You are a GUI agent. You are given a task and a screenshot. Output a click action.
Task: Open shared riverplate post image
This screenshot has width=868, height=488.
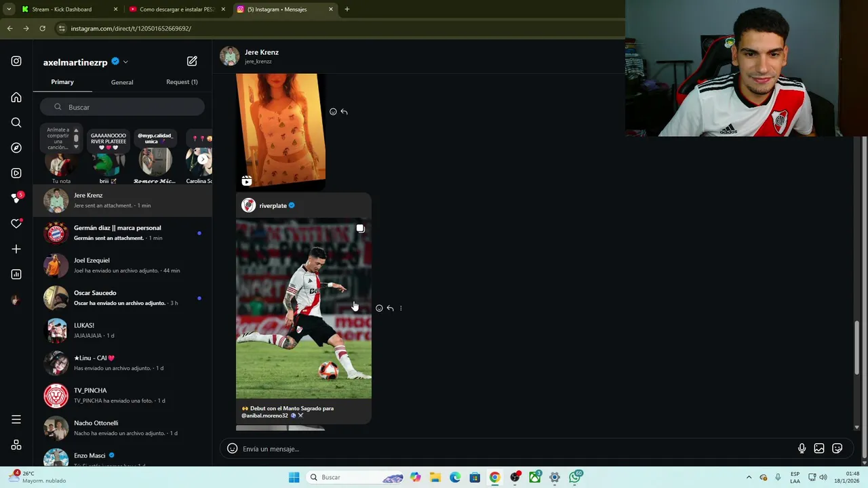click(304, 308)
